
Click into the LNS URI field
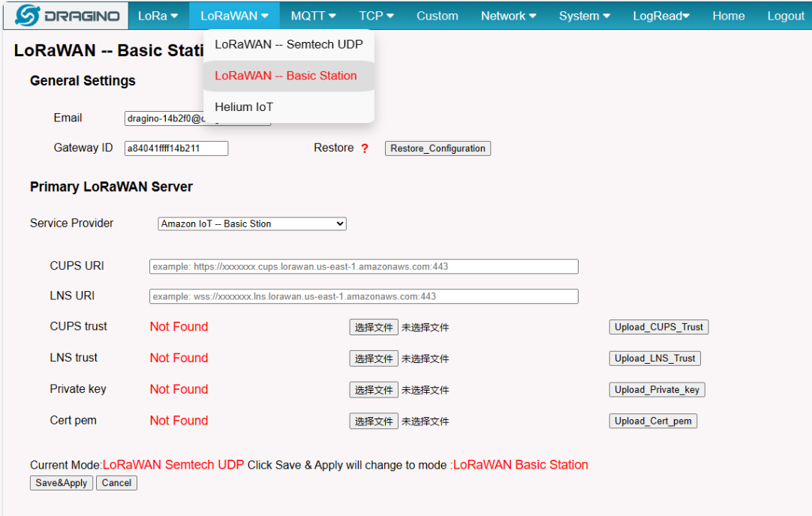click(363, 296)
